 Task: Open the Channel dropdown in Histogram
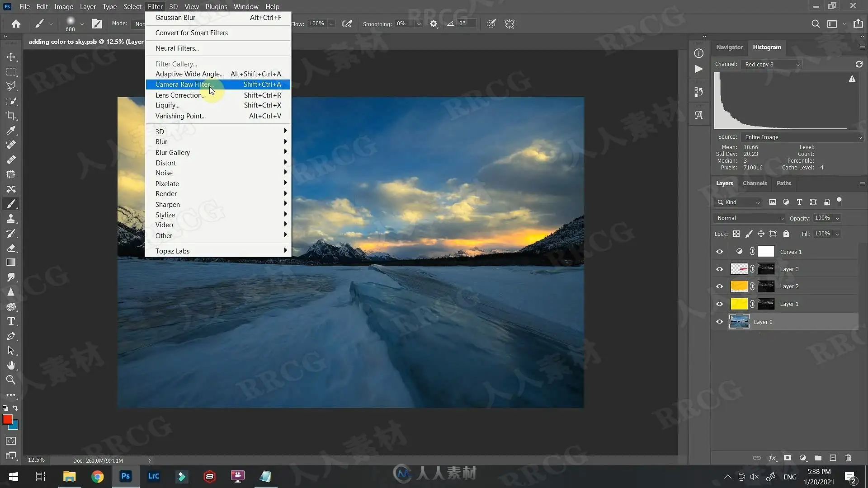coord(772,65)
